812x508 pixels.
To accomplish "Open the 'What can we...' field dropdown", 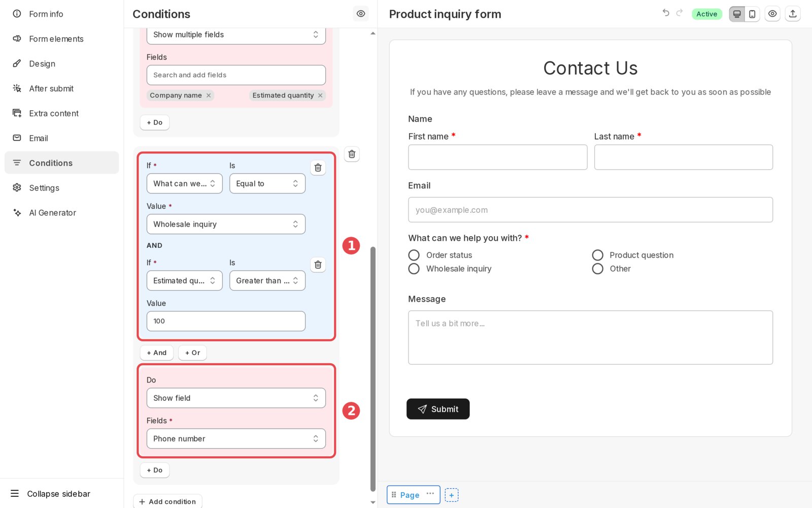I will [x=184, y=184].
